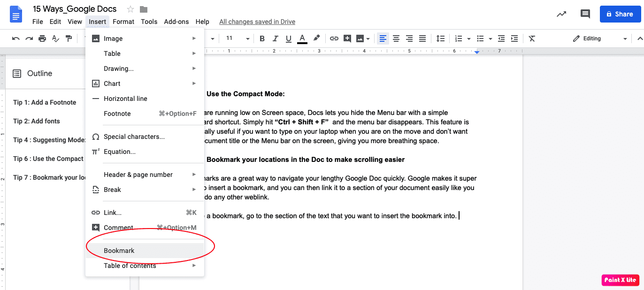The image size is (644, 290).
Task: Open the Tools menu
Action: (149, 22)
